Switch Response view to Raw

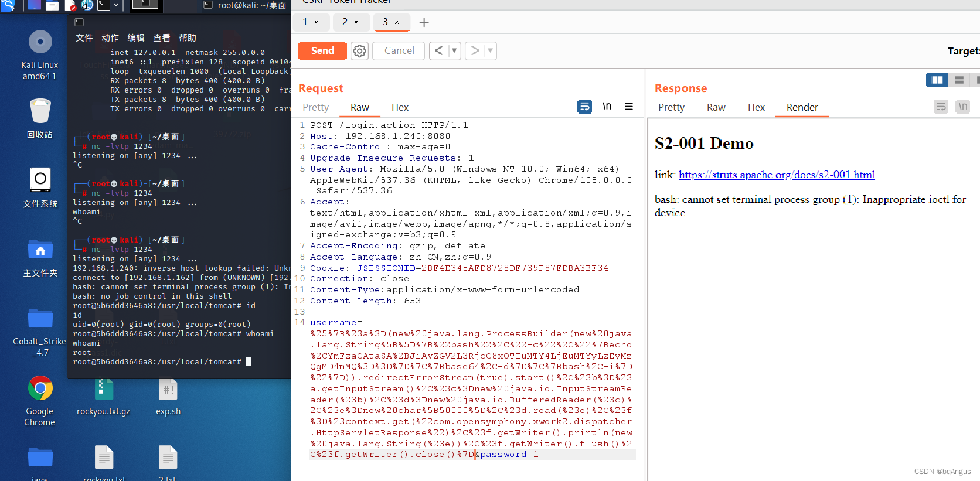[x=716, y=107]
